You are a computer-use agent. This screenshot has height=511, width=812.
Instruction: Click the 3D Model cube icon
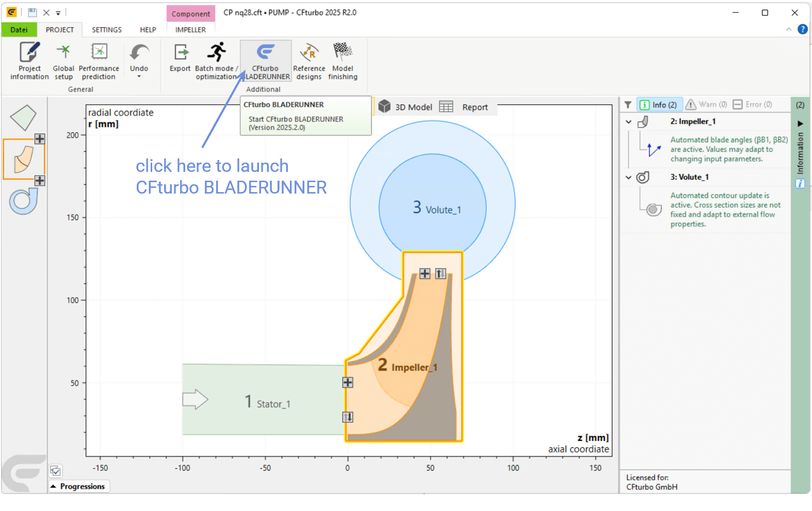(384, 106)
